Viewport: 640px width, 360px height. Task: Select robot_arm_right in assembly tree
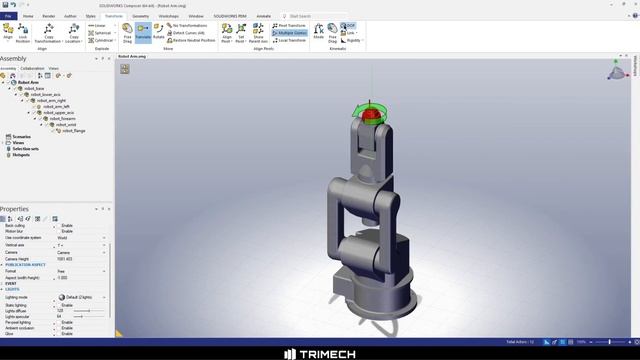click(51, 100)
